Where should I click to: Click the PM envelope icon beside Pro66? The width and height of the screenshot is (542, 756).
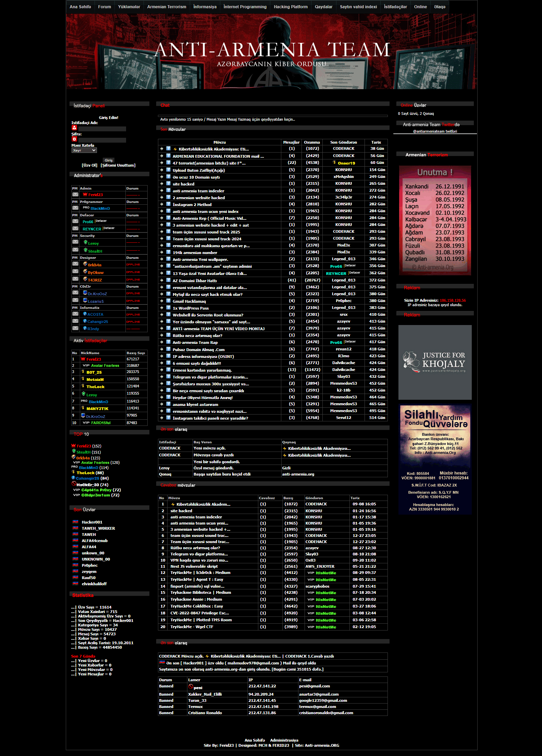pyautogui.click(x=75, y=221)
